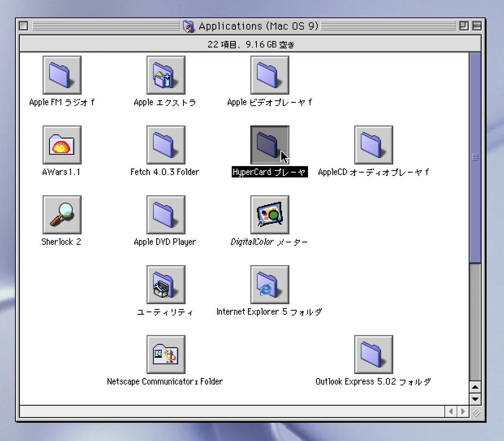The width and height of the screenshot is (504, 441).
Task: Click the DigitalColor メーター name label
Action: [269, 242]
